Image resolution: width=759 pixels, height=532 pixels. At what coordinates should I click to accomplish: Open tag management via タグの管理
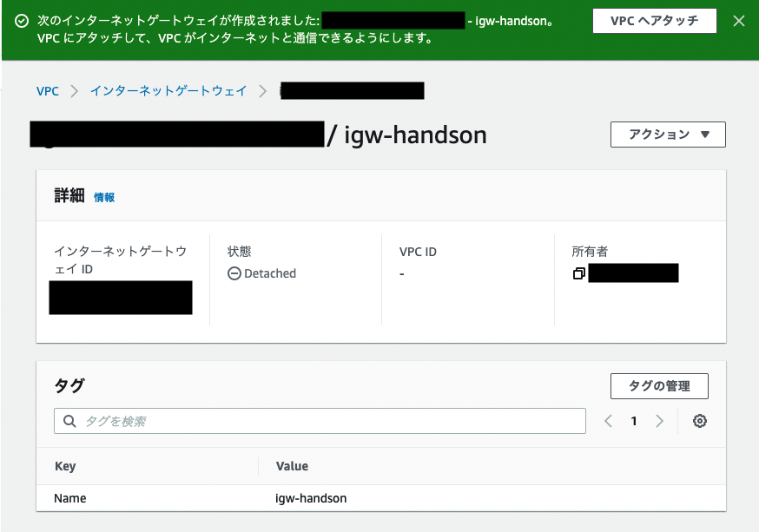coord(659,385)
